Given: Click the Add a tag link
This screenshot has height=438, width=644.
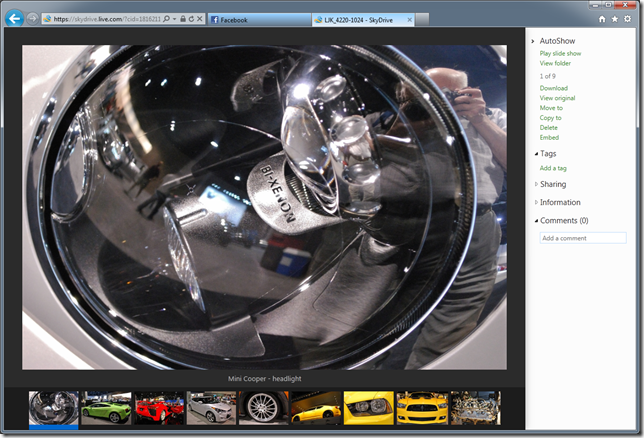Looking at the screenshot, I should coord(553,168).
